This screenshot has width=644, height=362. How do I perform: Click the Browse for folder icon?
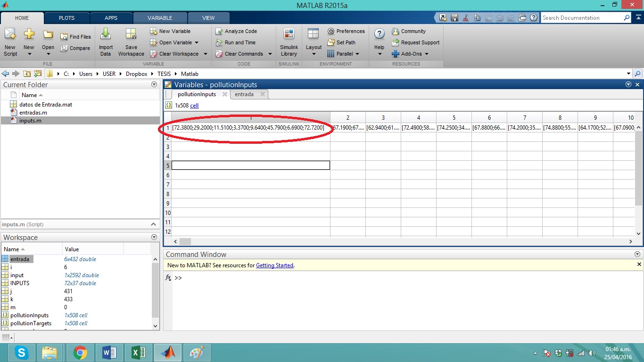tap(37, 74)
